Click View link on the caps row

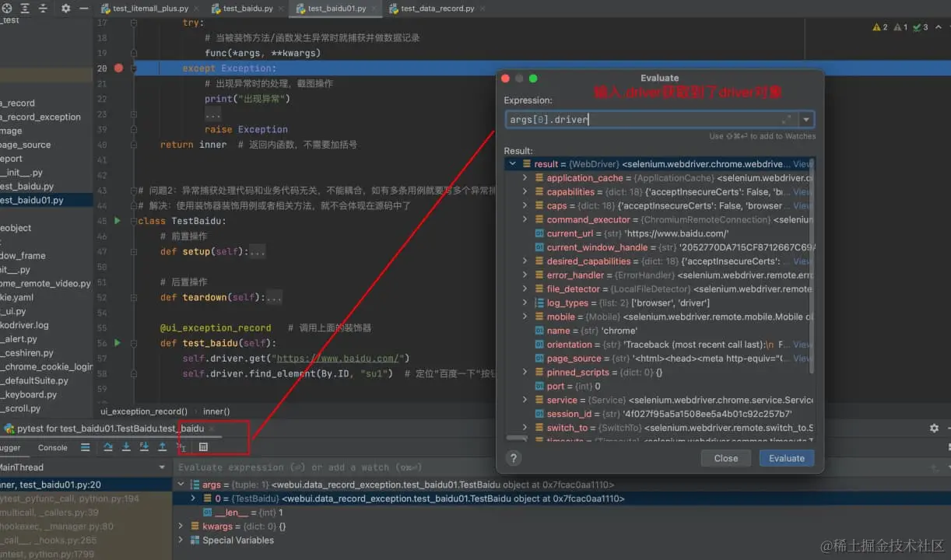click(802, 206)
